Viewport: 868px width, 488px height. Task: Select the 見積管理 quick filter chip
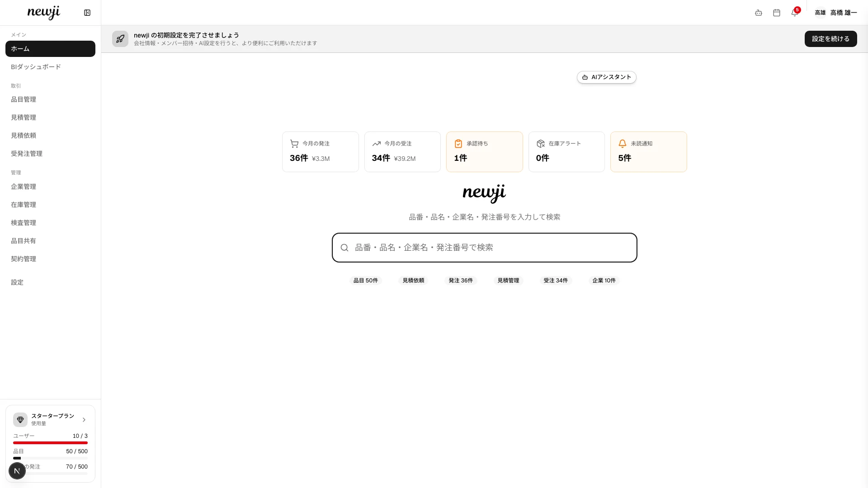(x=508, y=281)
